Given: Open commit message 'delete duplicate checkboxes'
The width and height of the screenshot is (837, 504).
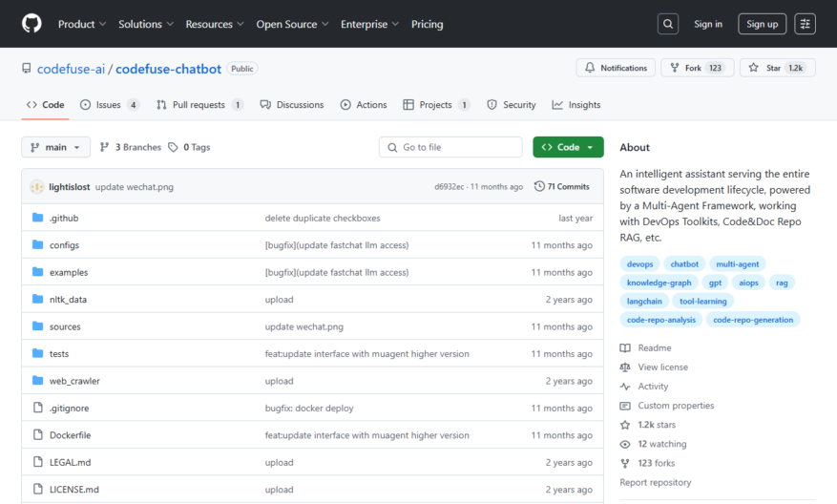Looking at the screenshot, I should pyautogui.click(x=323, y=219).
